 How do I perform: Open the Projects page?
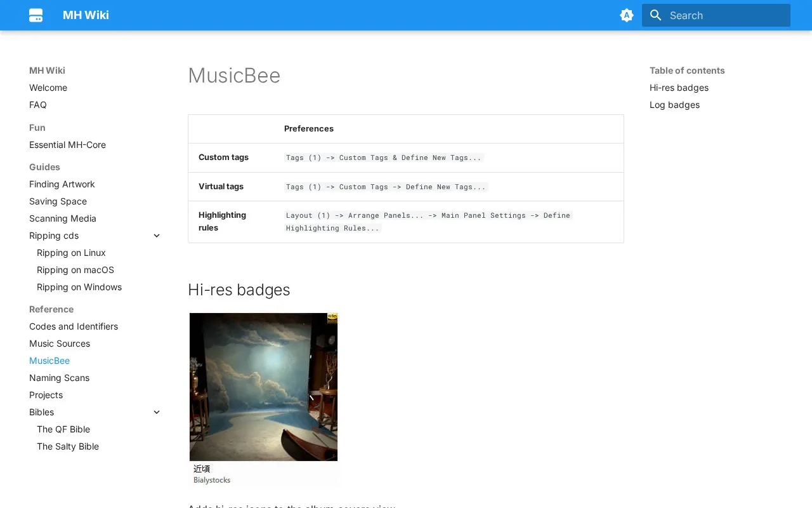[x=46, y=395]
